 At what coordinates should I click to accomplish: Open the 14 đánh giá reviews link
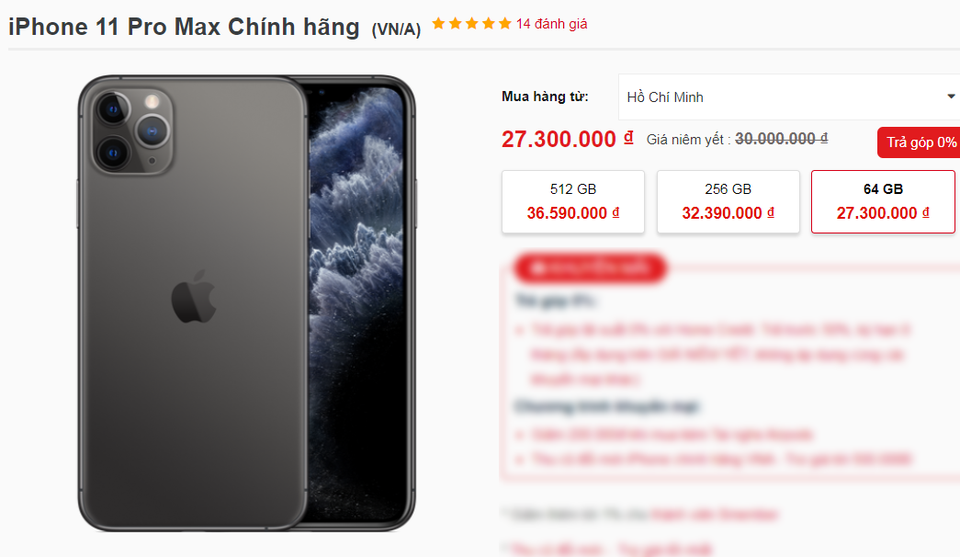[x=552, y=24]
